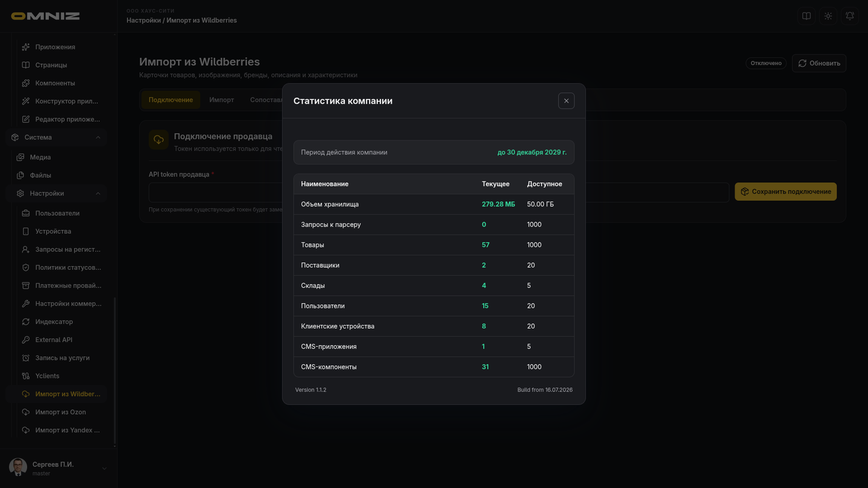Click the Запросы на регистрацию user icon
868x488 pixels.
pos(26,249)
